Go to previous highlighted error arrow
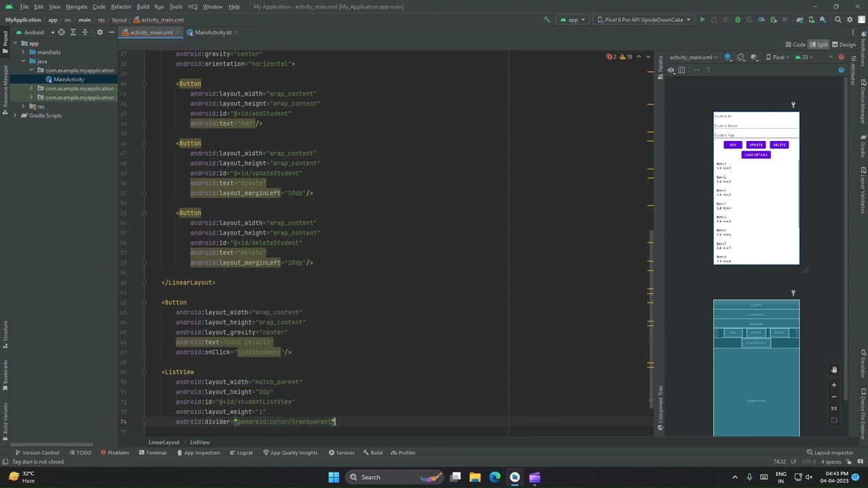The image size is (868, 488). point(638,57)
